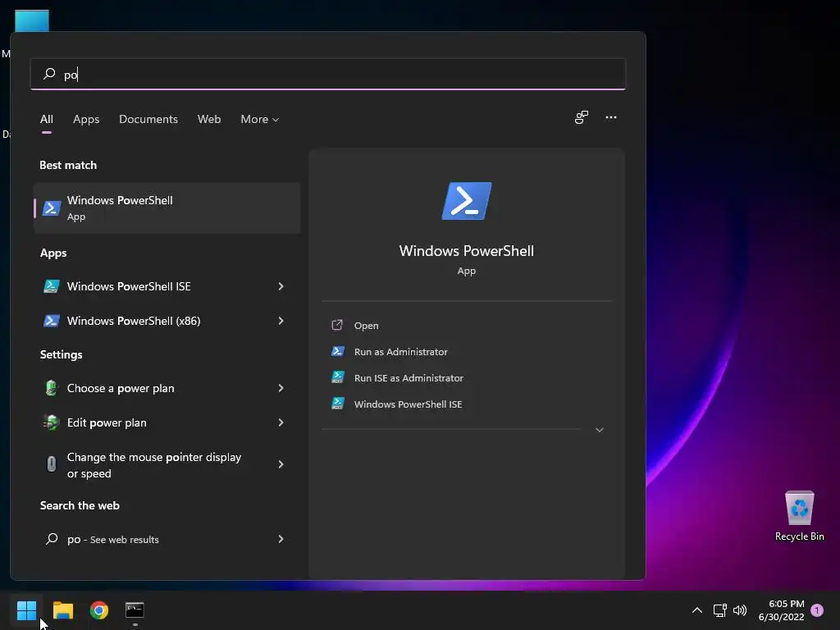Image resolution: width=840 pixels, height=630 pixels.
Task: Expand Edit power plan chevron
Action: (281, 422)
